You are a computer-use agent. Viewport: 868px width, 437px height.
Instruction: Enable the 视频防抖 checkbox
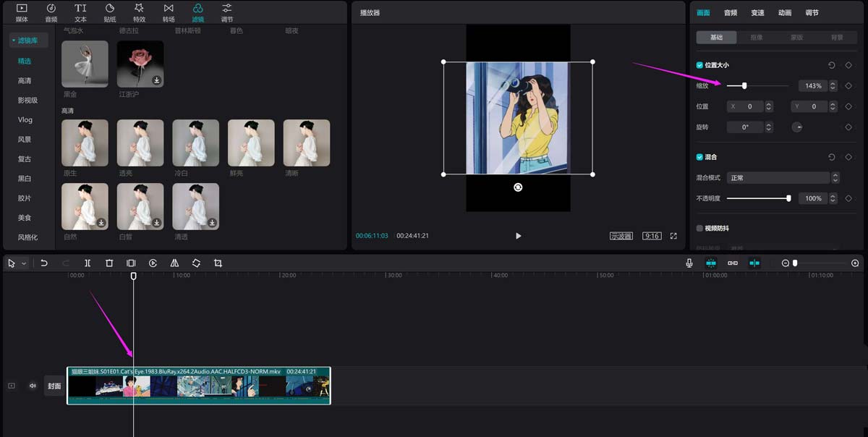click(699, 228)
